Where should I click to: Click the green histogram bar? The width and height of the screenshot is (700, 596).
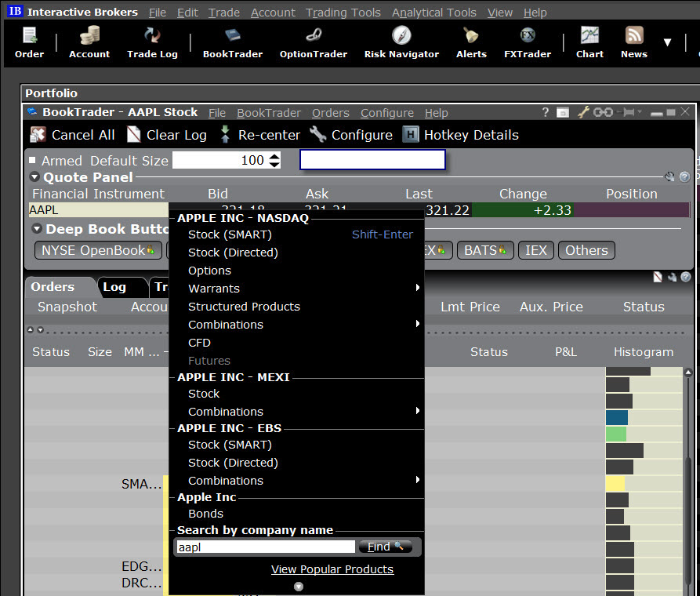616,434
